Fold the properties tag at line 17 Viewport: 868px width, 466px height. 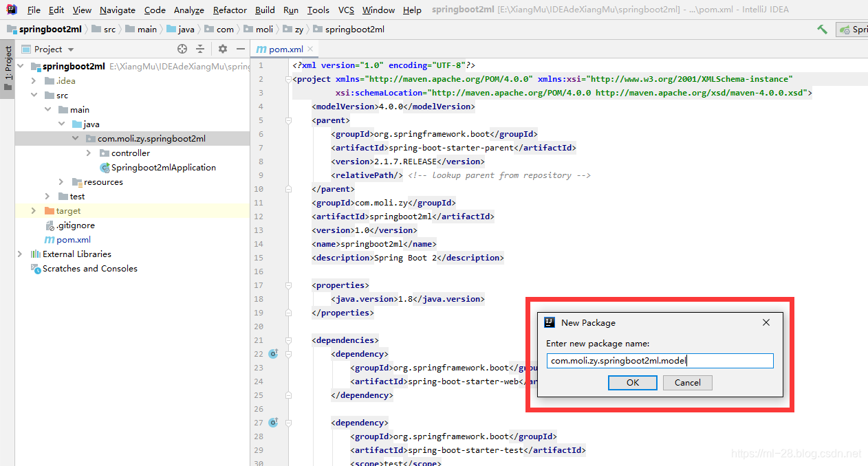coord(290,285)
